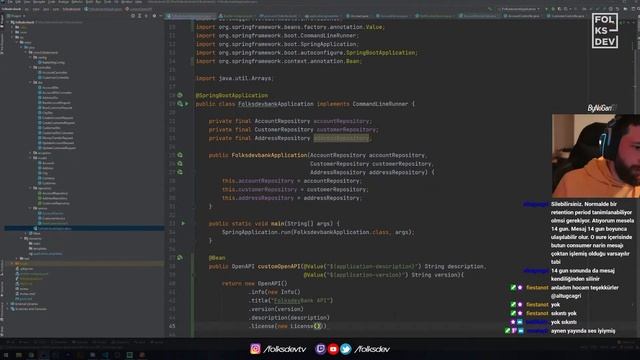Viewport: 640px width, 360px height.
Task: Open Refactor menu in menu bar
Action: pyautogui.click(x=77, y=2)
